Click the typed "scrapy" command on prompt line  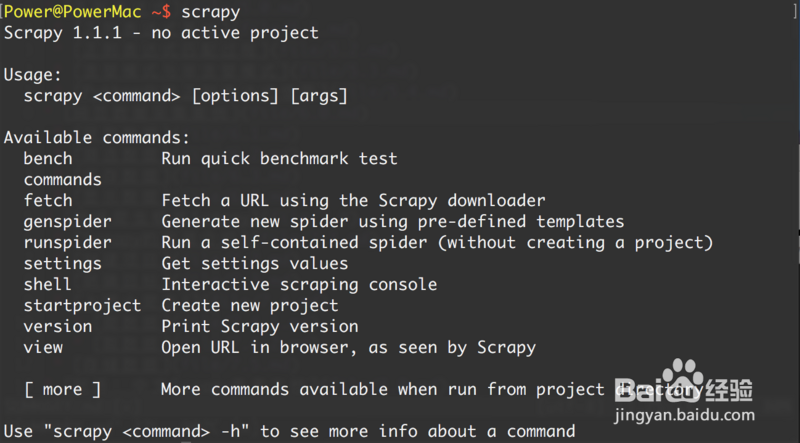pyautogui.click(x=210, y=11)
